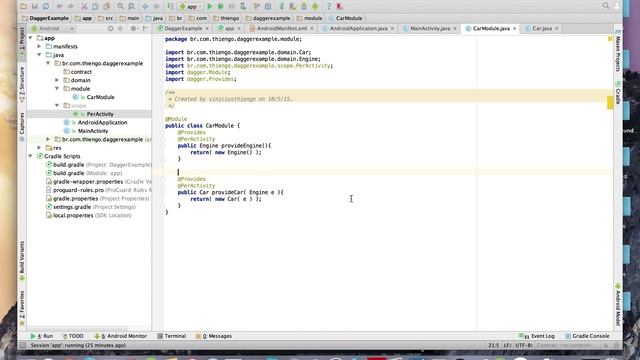Toggle the Maven Projects side panel
This screenshot has width=640, height=360.
[618, 51]
